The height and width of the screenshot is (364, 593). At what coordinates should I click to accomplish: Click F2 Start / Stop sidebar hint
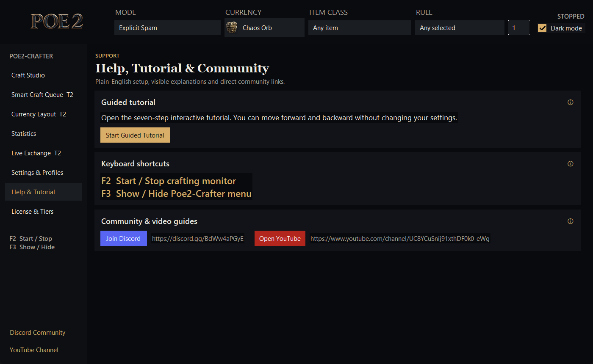(x=31, y=239)
